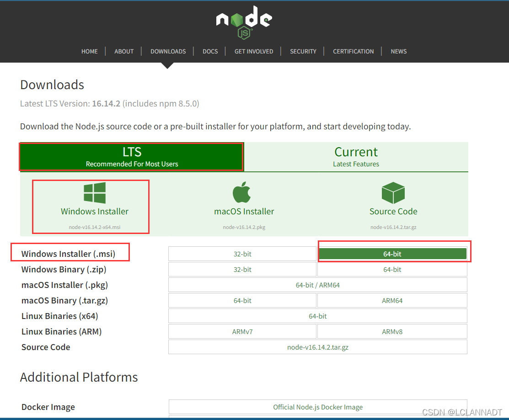Click the node-v16.14.2-x64.msi filename
Image resolution: width=509 pixels, height=420 pixels.
[x=95, y=227]
